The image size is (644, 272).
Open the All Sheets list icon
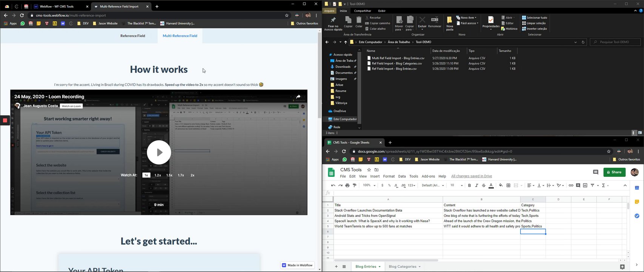(344, 267)
